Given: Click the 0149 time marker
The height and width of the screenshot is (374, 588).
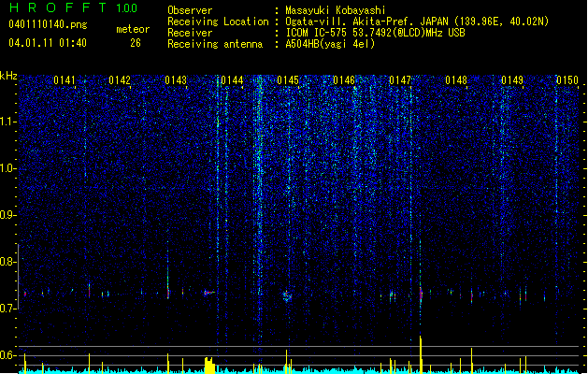Looking at the screenshot, I should (512, 80).
